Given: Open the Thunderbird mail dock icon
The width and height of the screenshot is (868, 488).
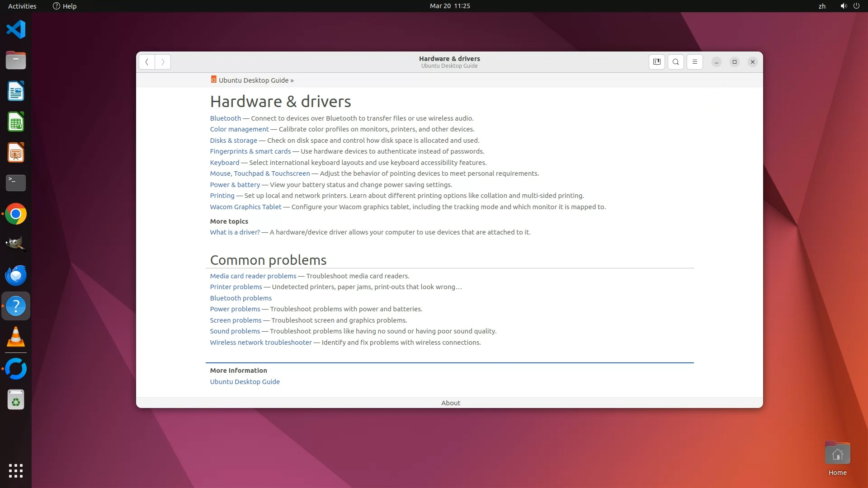Looking at the screenshot, I should (16, 275).
